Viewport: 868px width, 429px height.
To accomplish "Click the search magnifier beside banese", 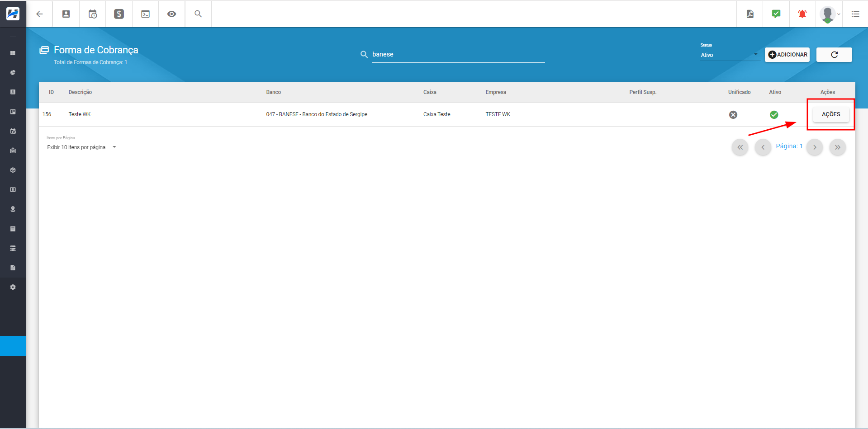I will point(364,54).
